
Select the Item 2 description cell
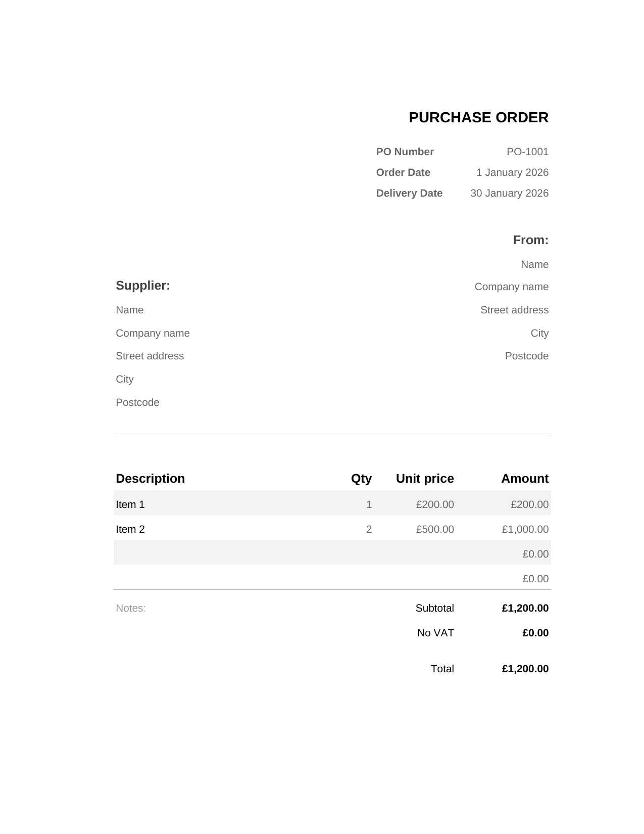coord(130,529)
